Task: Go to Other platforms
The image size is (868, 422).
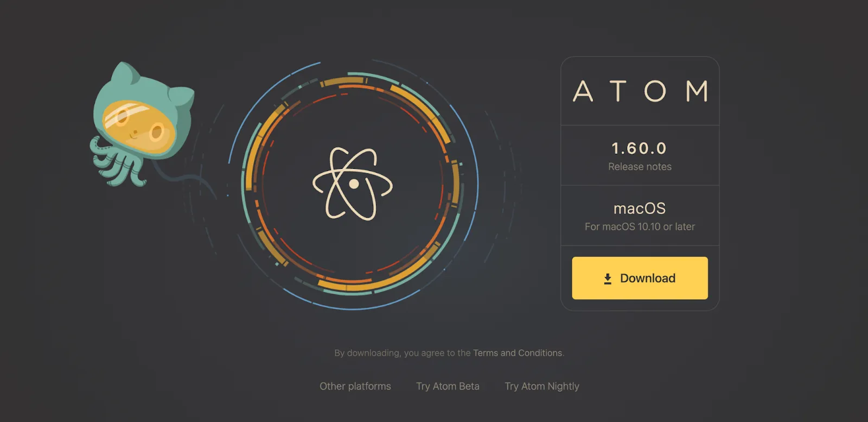Action: pos(355,386)
